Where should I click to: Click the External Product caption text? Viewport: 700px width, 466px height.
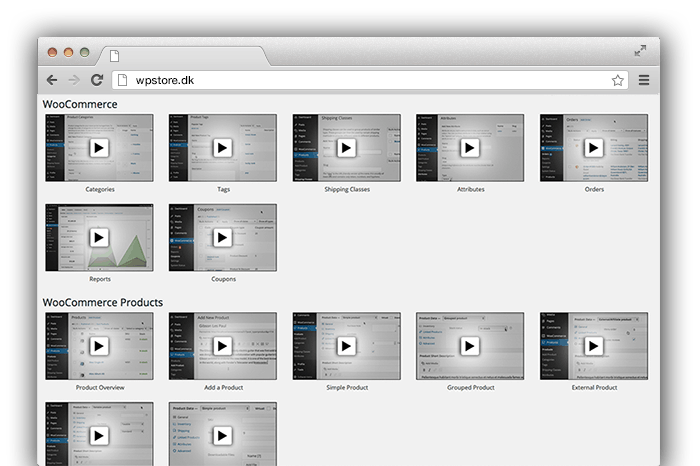[x=594, y=387]
